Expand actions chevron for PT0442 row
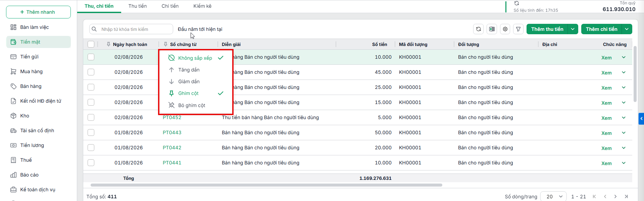Screen dimensions: 644x201 pos(624,148)
